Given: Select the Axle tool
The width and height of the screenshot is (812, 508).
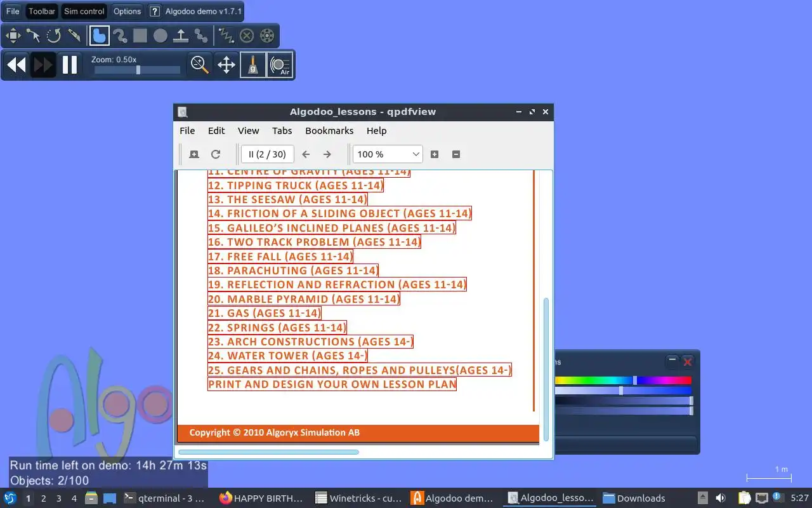Looking at the screenshot, I should [267, 36].
